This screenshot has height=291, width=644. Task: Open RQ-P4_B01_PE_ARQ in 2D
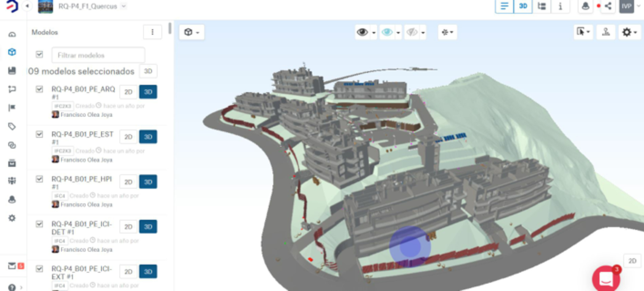point(128,92)
